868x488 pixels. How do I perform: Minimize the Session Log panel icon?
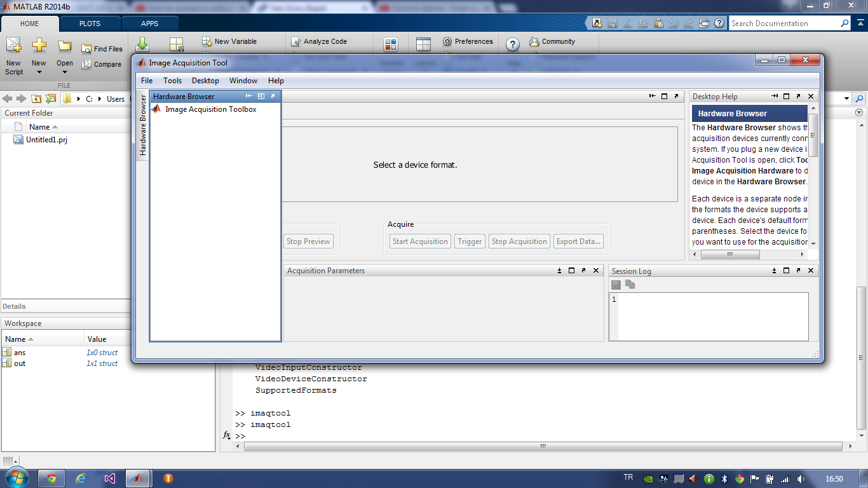pyautogui.click(x=775, y=270)
